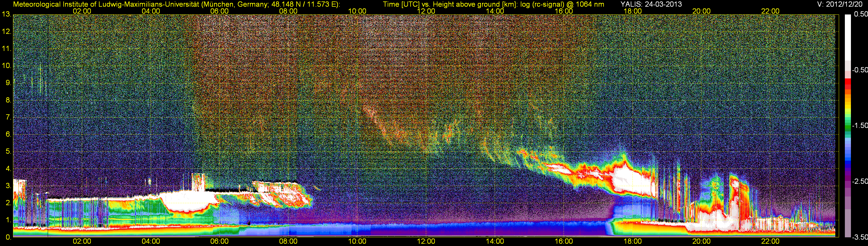Click the 7. height axis label
868x246 pixels.
coord(8,117)
